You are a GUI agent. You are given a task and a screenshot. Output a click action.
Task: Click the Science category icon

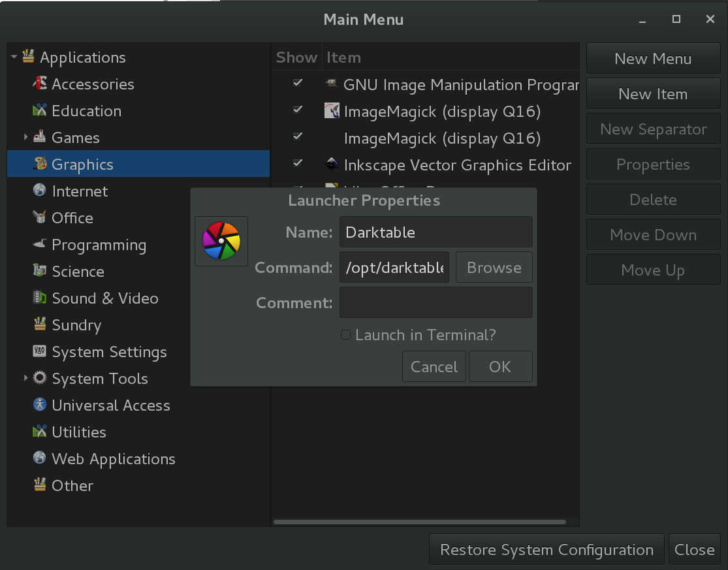(40, 270)
